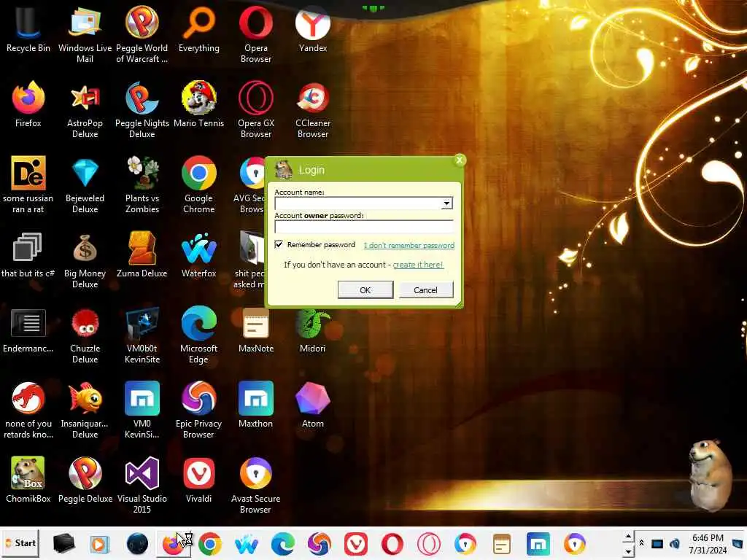Click the volume speaker tray icon
This screenshot has width=747, height=560.
click(x=675, y=543)
